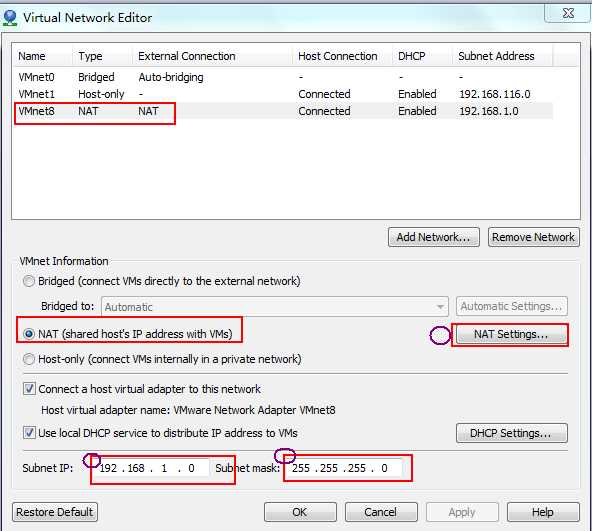Confirm with the OK button
This screenshot has width=592, height=531.
point(300,512)
